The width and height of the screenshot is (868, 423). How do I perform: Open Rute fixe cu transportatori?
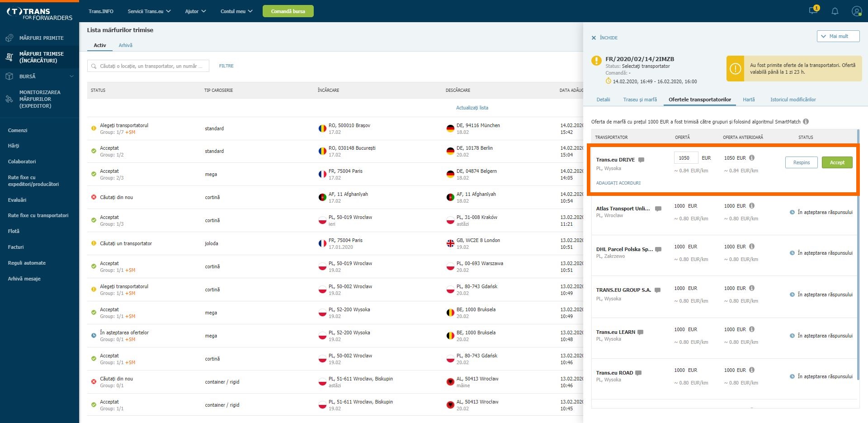click(38, 215)
